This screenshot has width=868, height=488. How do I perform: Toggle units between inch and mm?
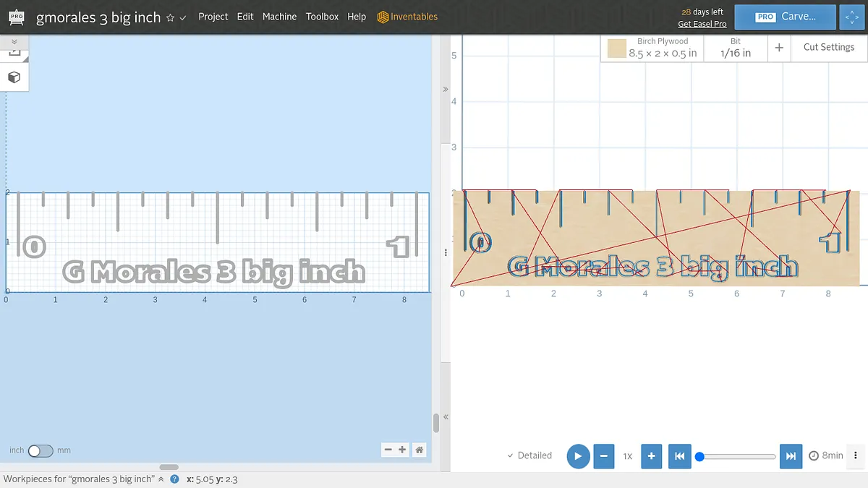tap(41, 450)
